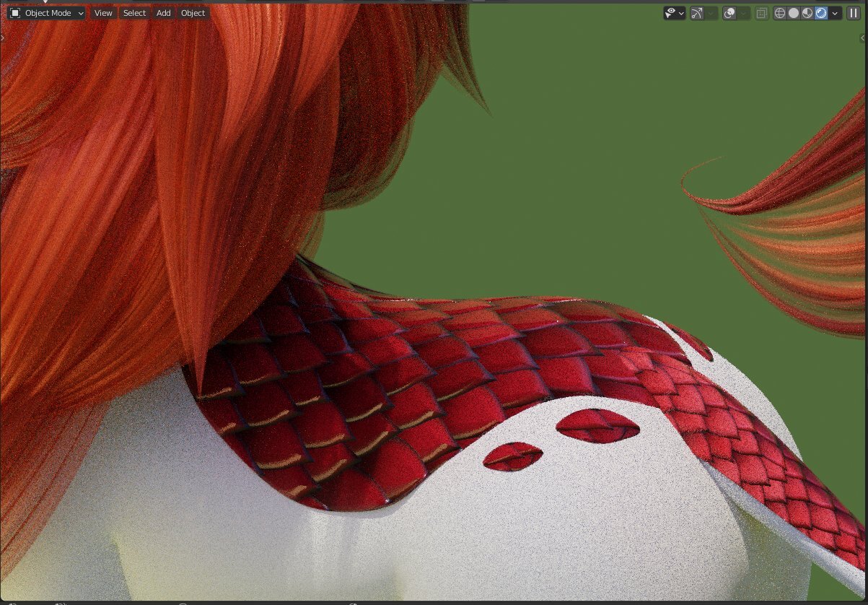Viewport: 868px width, 605px height.
Task: Pause the viewport render preview
Action: (854, 13)
